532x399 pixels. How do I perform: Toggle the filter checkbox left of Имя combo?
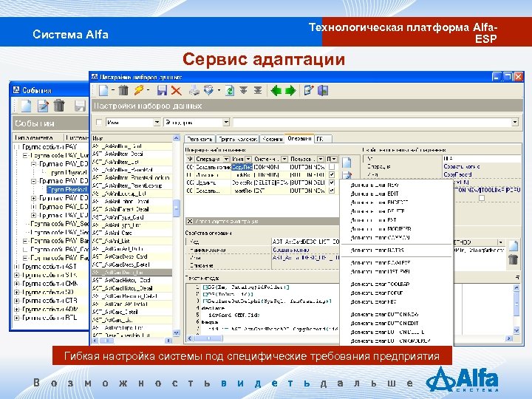(x=99, y=122)
